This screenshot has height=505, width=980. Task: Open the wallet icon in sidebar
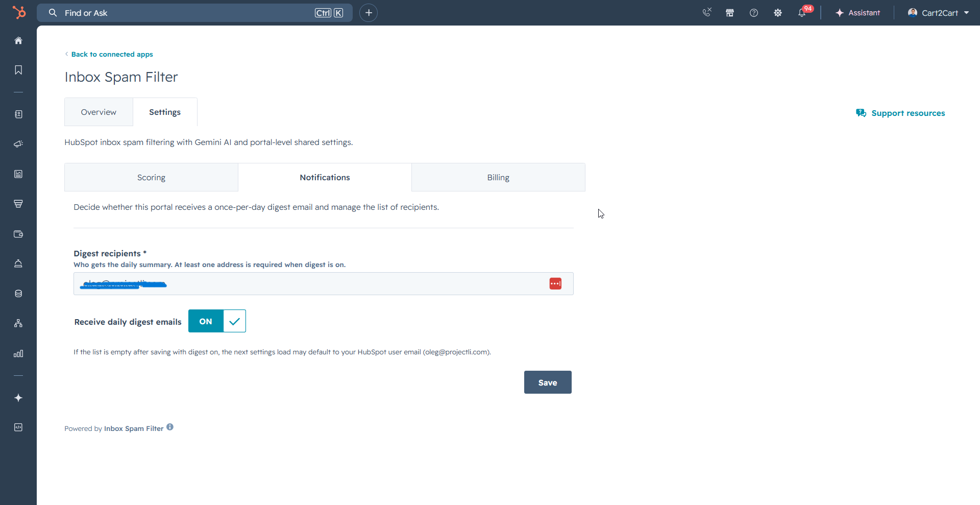tap(18, 234)
